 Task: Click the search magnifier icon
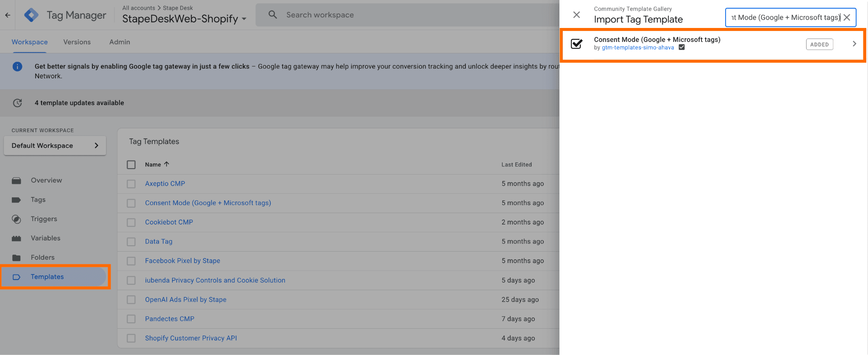pos(273,15)
